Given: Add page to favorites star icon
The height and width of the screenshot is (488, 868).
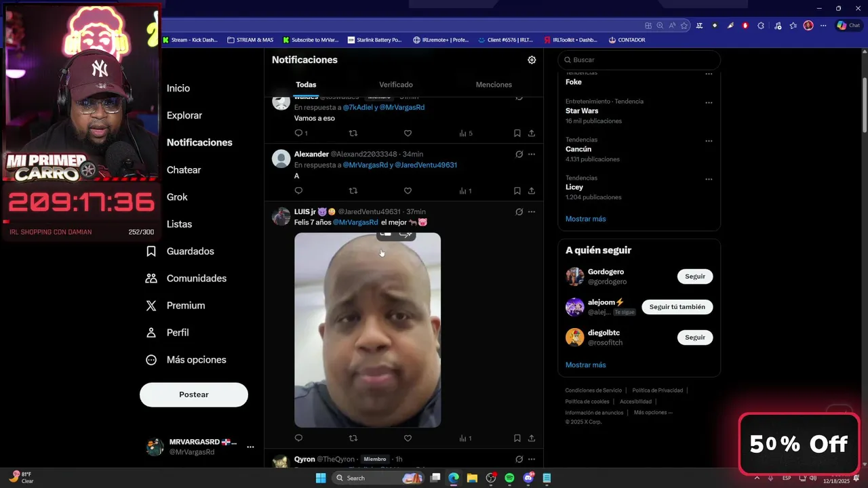Looking at the screenshot, I should click(x=684, y=25).
